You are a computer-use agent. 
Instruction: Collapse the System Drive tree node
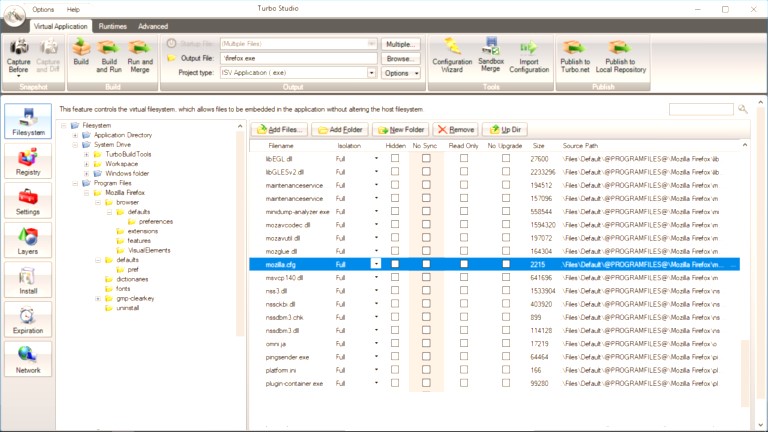click(75, 145)
